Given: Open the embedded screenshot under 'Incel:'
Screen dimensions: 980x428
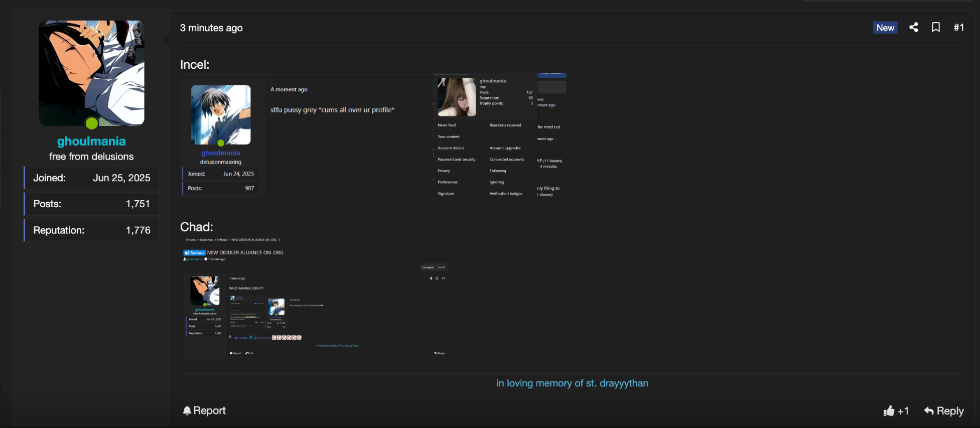Looking at the screenshot, I should [x=373, y=134].
